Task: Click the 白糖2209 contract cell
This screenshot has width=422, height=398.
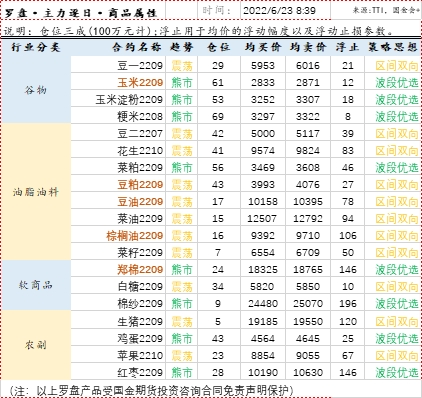Action: [140, 287]
